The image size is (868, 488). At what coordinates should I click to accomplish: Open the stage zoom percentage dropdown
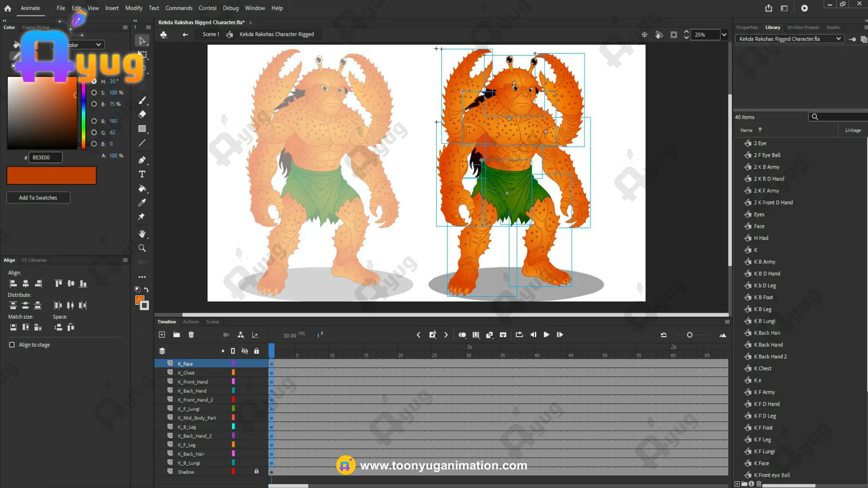pyautogui.click(x=724, y=35)
